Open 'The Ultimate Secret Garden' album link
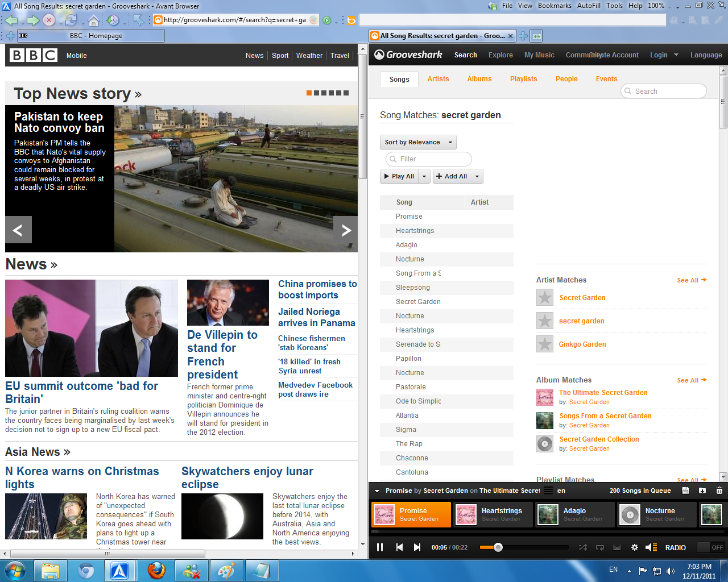This screenshot has height=582, width=728. (603, 393)
